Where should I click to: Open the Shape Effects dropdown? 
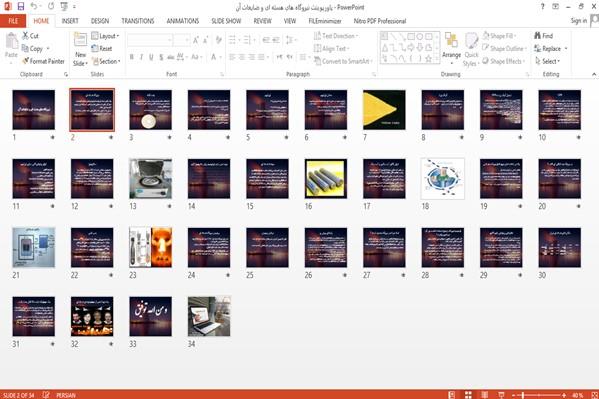503,61
